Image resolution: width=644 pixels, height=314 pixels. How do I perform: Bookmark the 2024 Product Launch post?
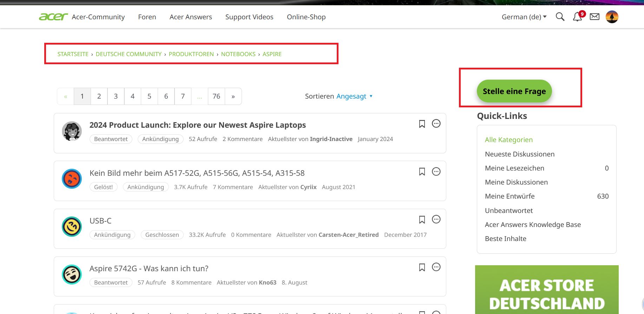click(422, 124)
